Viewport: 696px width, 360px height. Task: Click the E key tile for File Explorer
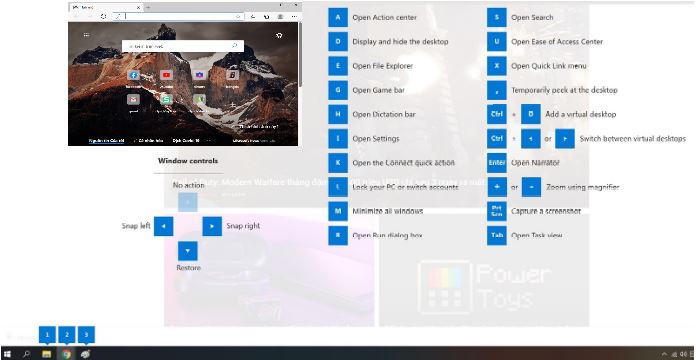coord(338,66)
